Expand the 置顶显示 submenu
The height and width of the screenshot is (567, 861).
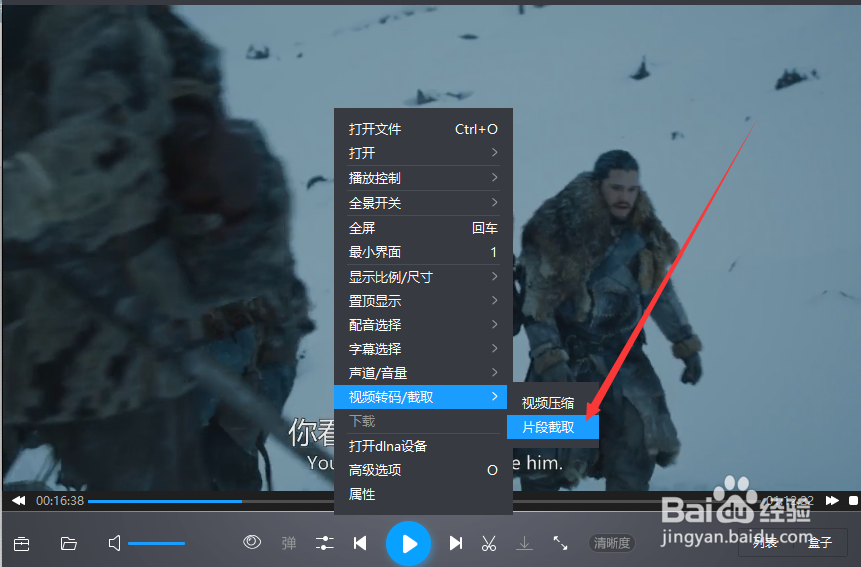(423, 301)
